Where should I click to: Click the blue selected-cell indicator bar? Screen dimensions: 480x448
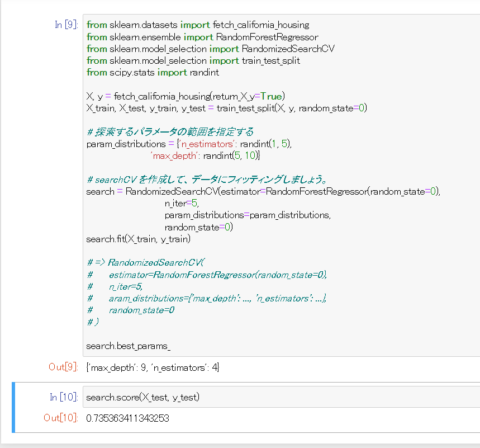(13, 408)
